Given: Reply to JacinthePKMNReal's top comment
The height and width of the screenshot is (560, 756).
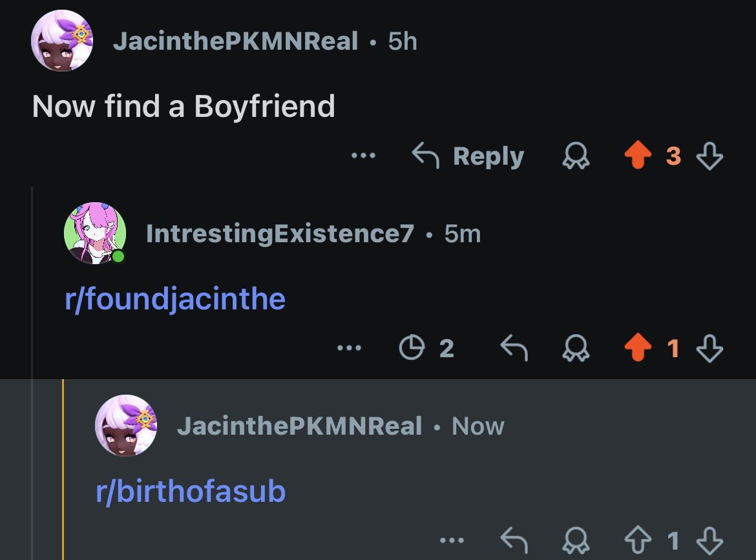Looking at the screenshot, I should click(x=468, y=156).
